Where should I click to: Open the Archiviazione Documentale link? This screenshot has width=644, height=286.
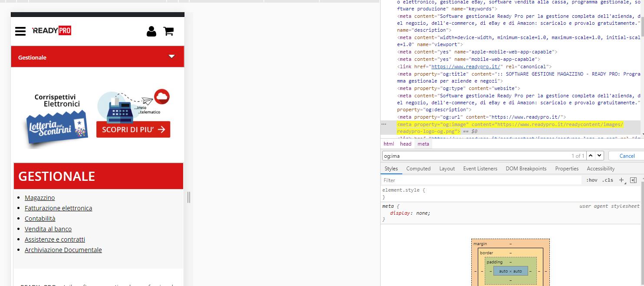click(63, 250)
